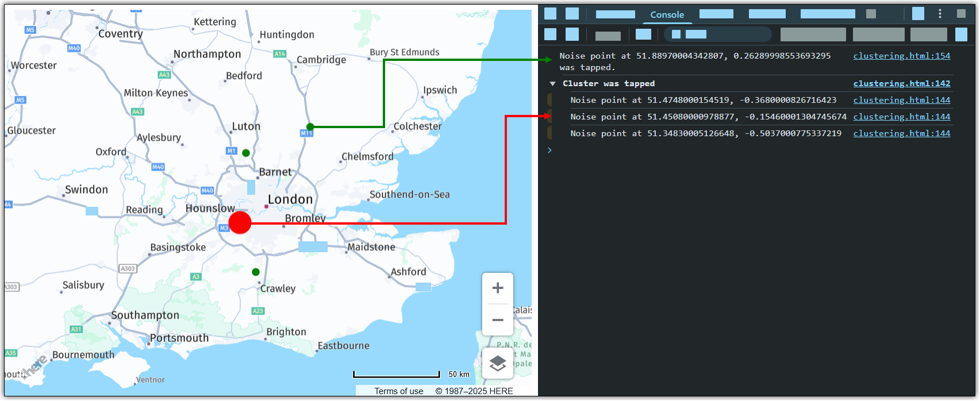Click the Coventry city label

coord(121,34)
